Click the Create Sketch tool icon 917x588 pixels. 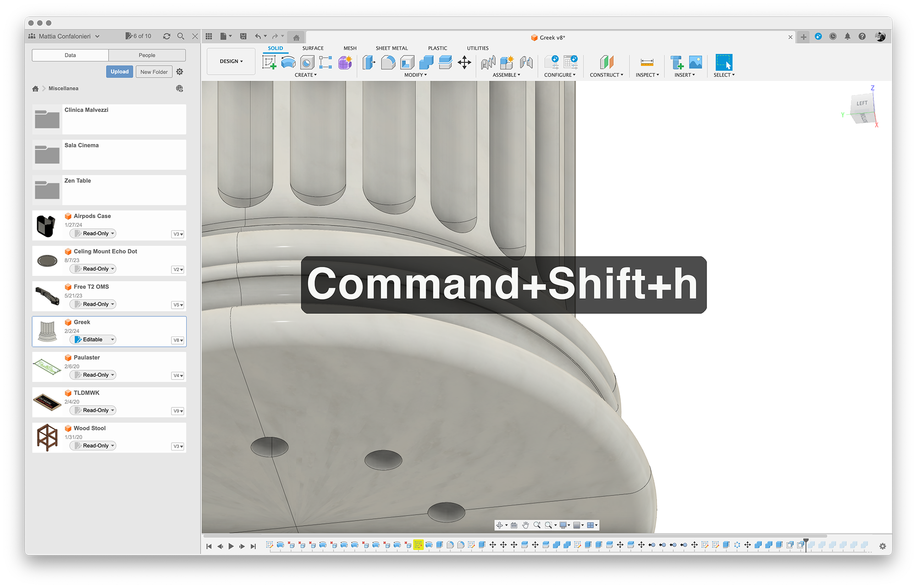click(269, 62)
